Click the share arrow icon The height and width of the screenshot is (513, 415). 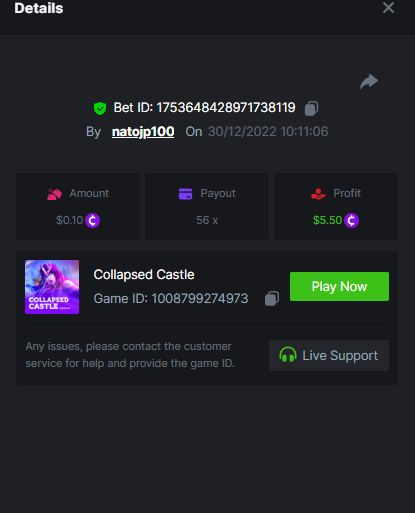pyautogui.click(x=369, y=81)
